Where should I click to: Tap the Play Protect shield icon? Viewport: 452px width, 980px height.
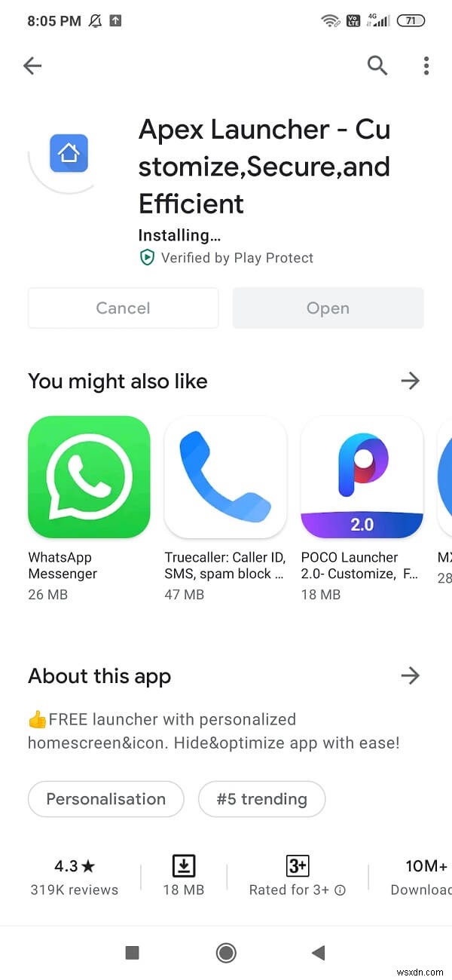click(147, 258)
